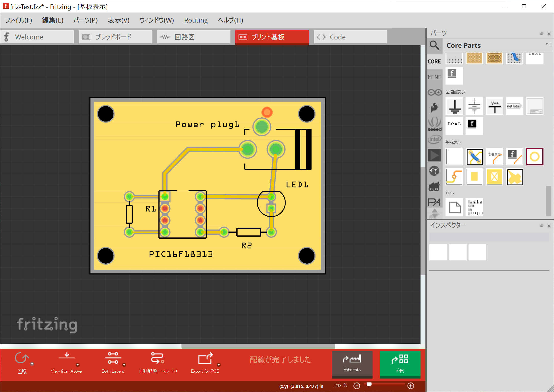Image resolution: width=554 pixels, height=392 pixels.
Task: Zoom in with the plus button
Action: coord(411,386)
